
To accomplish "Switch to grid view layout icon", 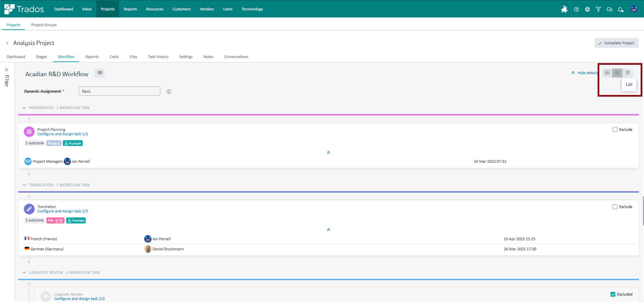I will 607,73.
